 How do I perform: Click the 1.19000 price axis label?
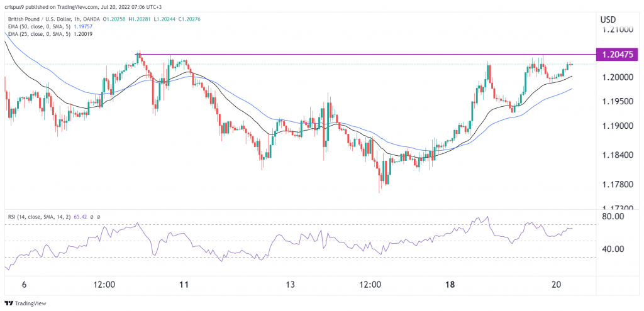click(619, 125)
